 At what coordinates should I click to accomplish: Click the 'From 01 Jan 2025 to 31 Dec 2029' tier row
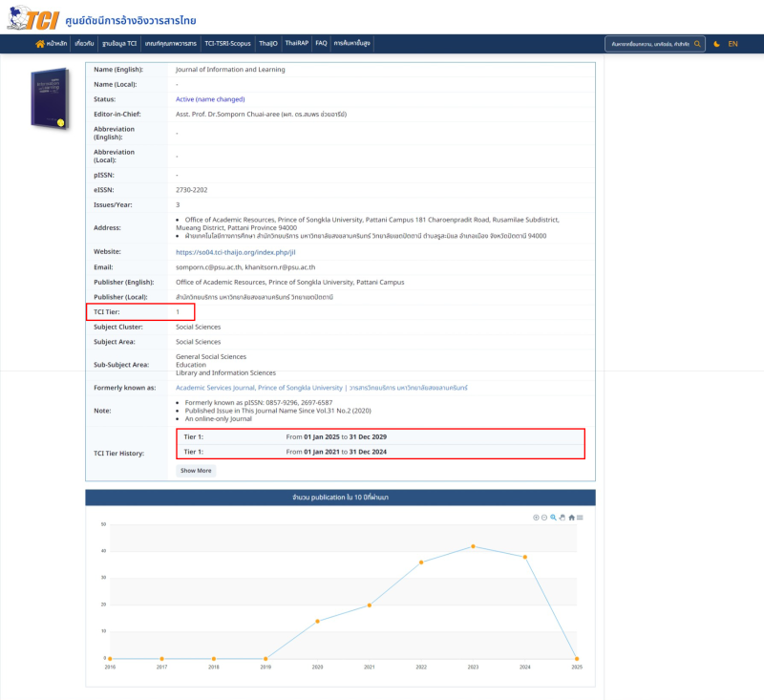(x=380, y=437)
